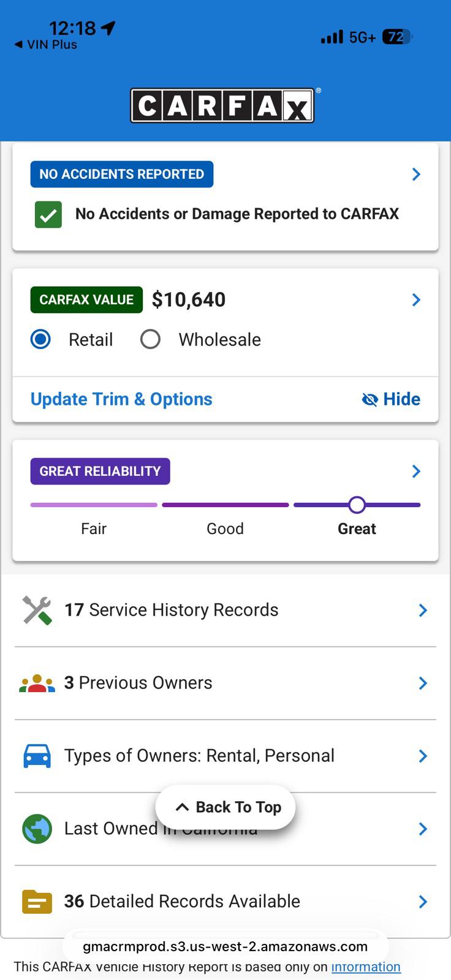Click the information hyperlink at the bottom
This screenshot has width=451, height=980.
coord(366,967)
